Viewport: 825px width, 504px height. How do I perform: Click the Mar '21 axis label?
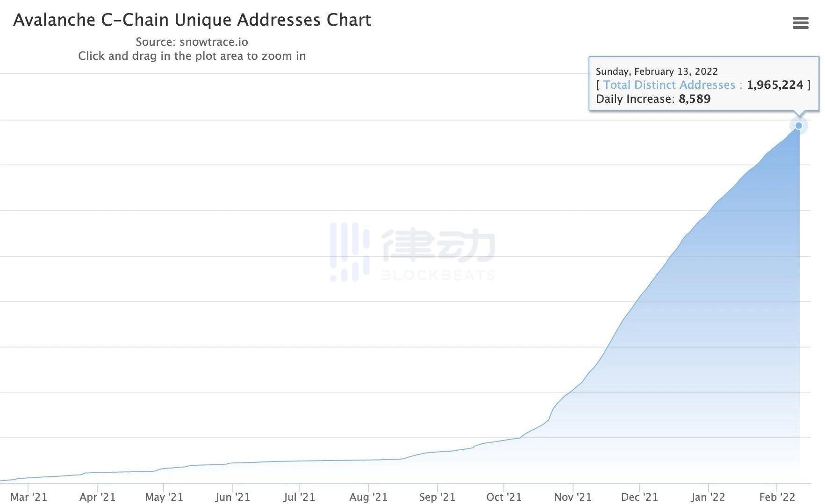(x=29, y=497)
